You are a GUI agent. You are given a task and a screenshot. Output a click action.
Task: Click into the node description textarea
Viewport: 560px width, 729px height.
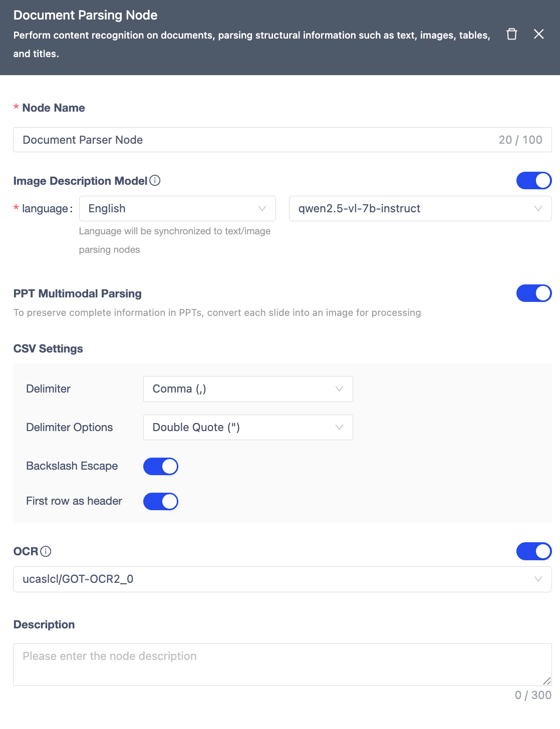(281, 664)
